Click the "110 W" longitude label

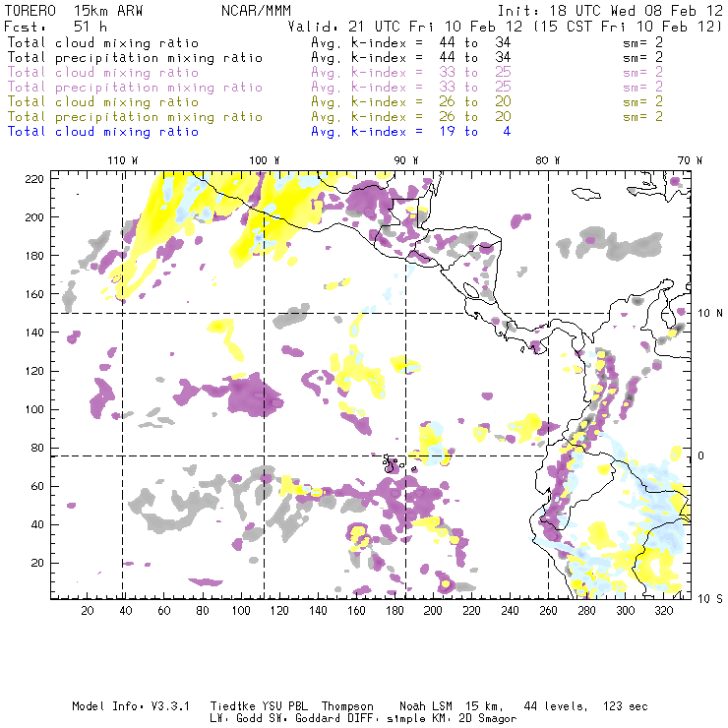point(123,160)
